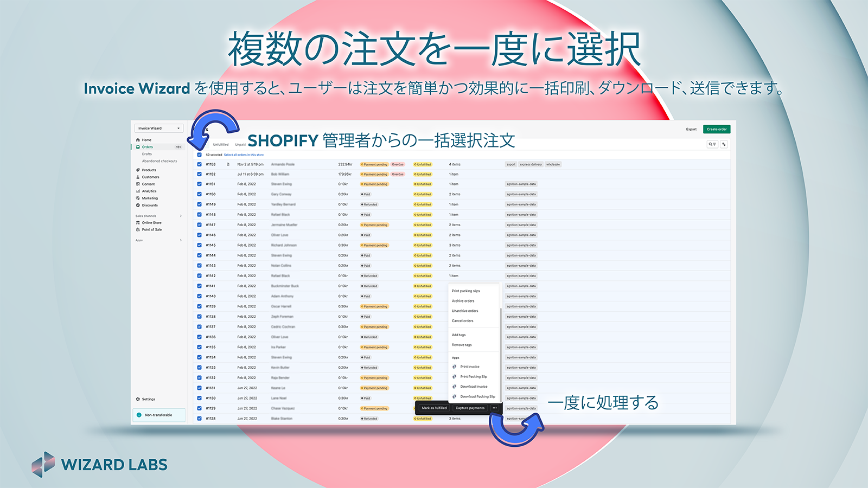This screenshot has width=868, height=488.
Task: Click the wholesale tag on order #1153
Action: coord(553,164)
